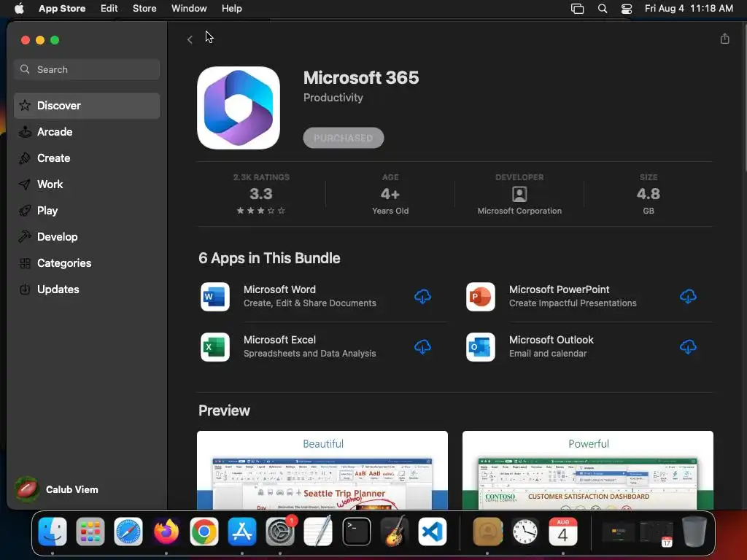The image size is (747, 560).
Task: Launch Firefox from the Dock
Action: [x=166, y=532]
